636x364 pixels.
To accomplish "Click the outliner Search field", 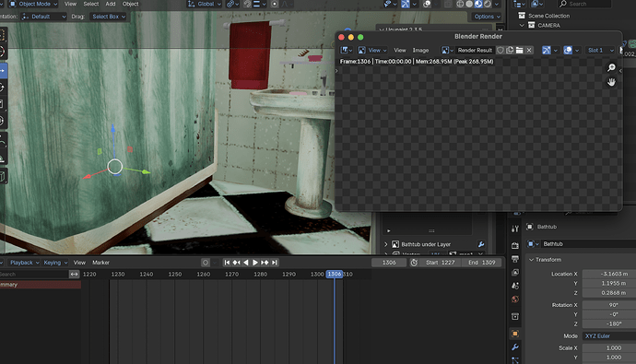I will coord(584,4).
